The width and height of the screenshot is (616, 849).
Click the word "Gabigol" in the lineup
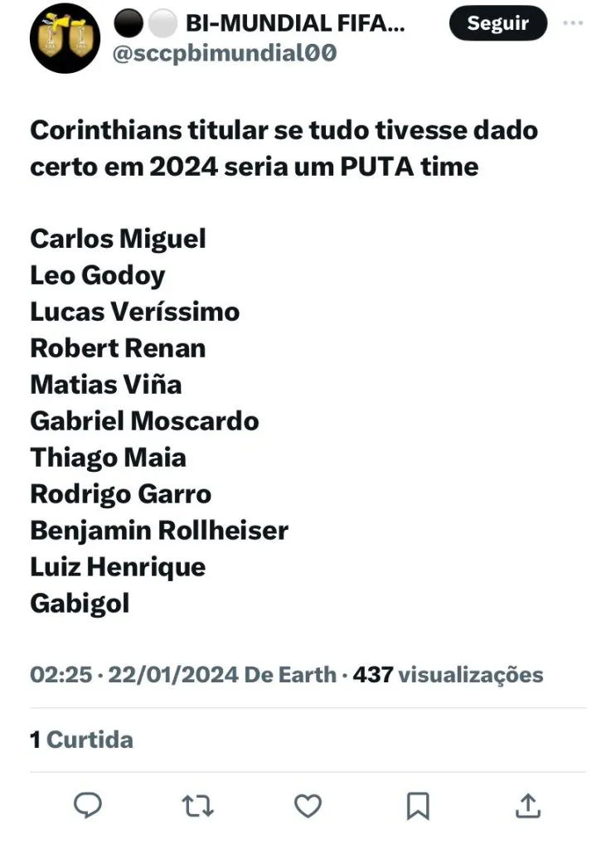pos(80,604)
